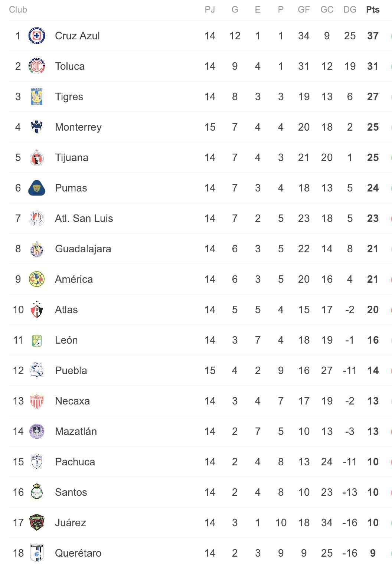Click the PJ column header
Screen dimensions: 392x570
coord(210,10)
